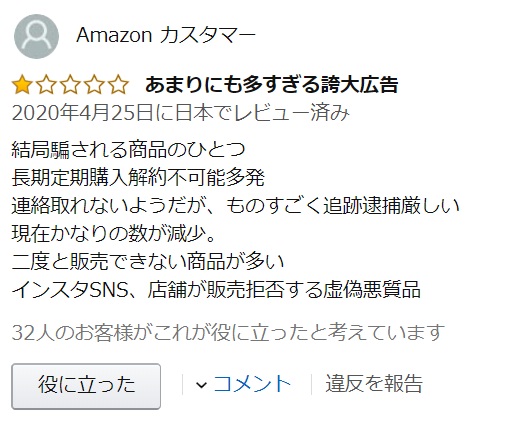The image size is (509, 424).
Task: Expand comments using the chevron arrow
Action: [201, 385]
